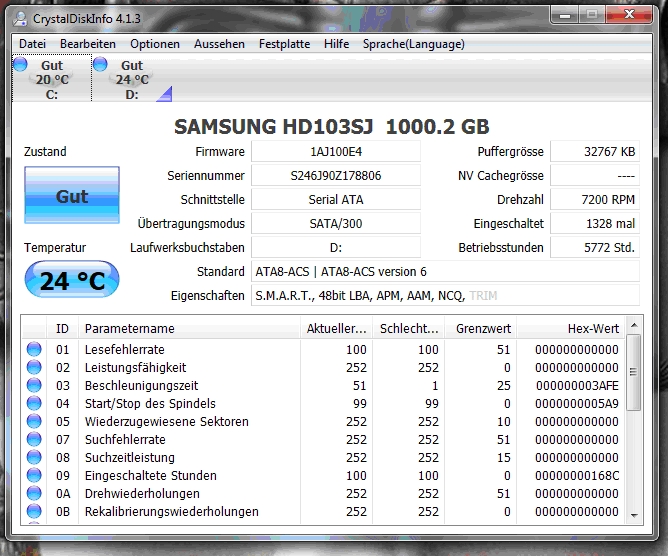This screenshot has height=556, width=668.
Task: Open the Datei menu
Action: tap(32, 44)
